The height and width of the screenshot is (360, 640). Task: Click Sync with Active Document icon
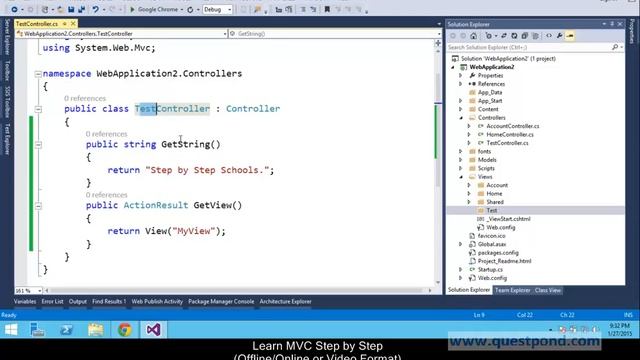click(x=504, y=36)
